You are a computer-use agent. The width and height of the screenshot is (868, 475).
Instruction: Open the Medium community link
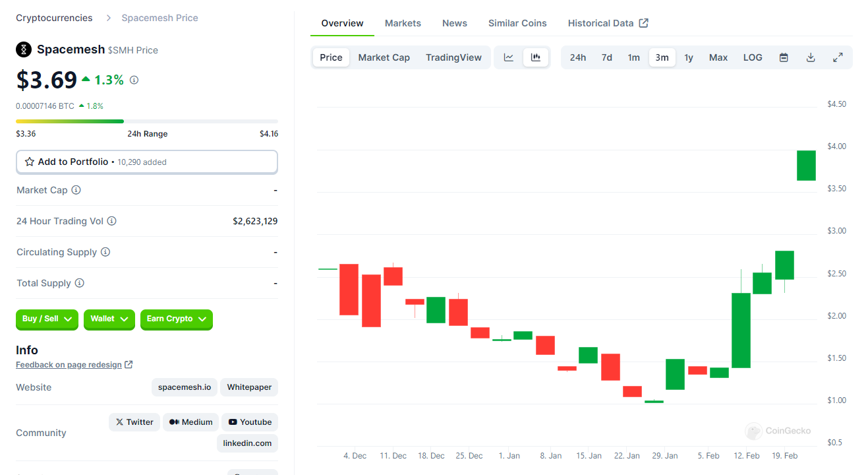[191, 422]
